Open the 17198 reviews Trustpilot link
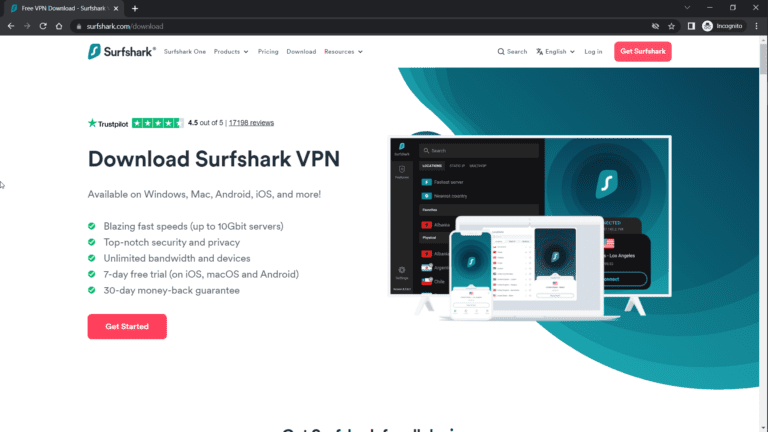The width and height of the screenshot is (768, 432). coord(251,123)
